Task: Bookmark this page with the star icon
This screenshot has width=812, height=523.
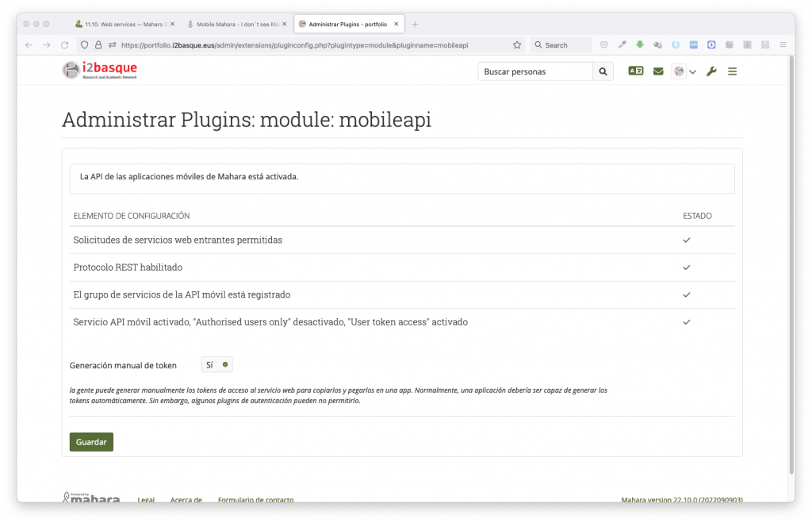Action: click(x=517, y=45)
